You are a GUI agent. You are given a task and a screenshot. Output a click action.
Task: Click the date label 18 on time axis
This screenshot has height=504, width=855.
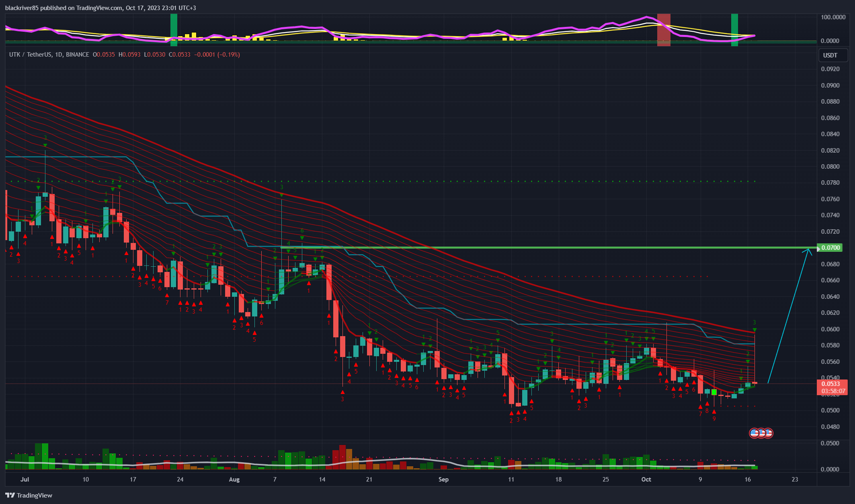point(558,479)
